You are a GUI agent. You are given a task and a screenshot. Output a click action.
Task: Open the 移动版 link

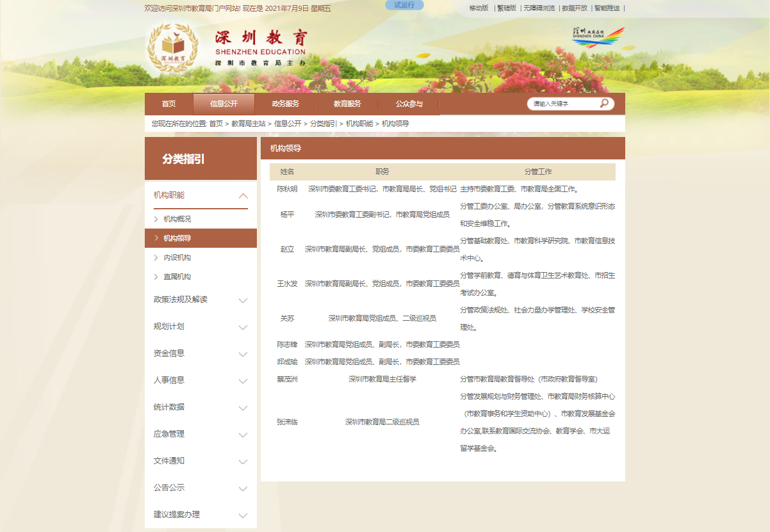pos(479,8)
